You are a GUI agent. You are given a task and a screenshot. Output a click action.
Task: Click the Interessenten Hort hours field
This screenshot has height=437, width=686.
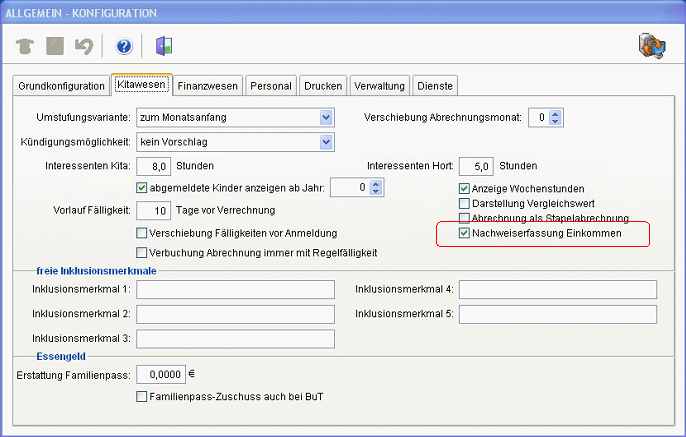pyautogui.click(x=477, y=166)
